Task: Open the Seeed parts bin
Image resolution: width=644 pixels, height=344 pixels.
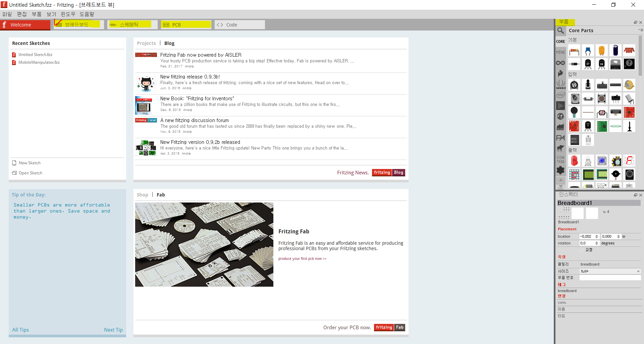Action: 560,84
